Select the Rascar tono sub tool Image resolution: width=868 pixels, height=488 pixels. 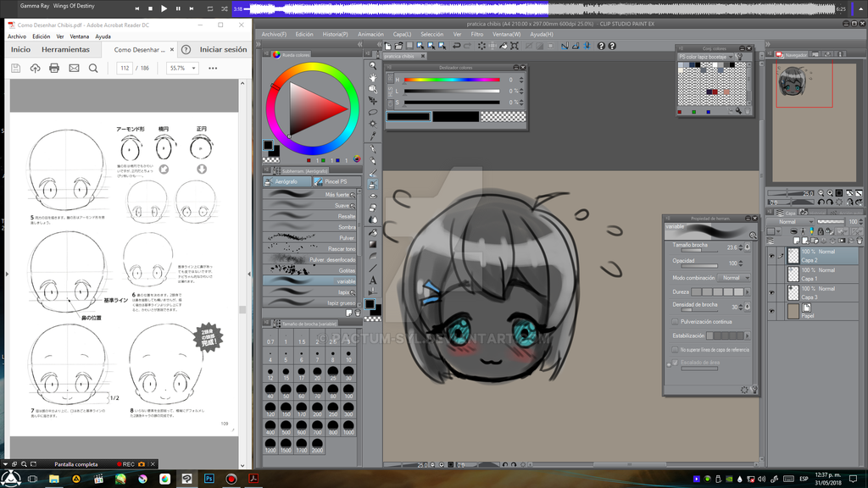[x=309, y=248]
